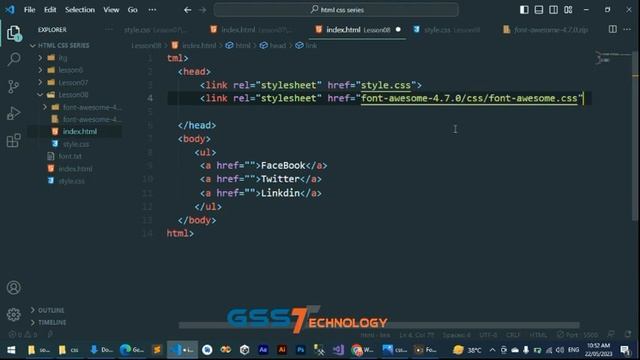Click the editor horizontal scrollbar
Viewport: 640px width, 360px height.
tap(379, 325)
